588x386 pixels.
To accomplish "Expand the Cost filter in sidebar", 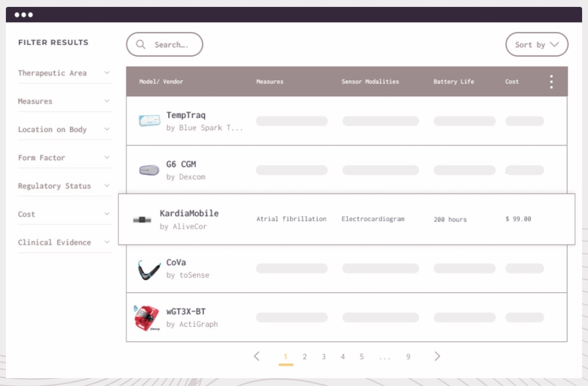I will click(x=64, y=214).
